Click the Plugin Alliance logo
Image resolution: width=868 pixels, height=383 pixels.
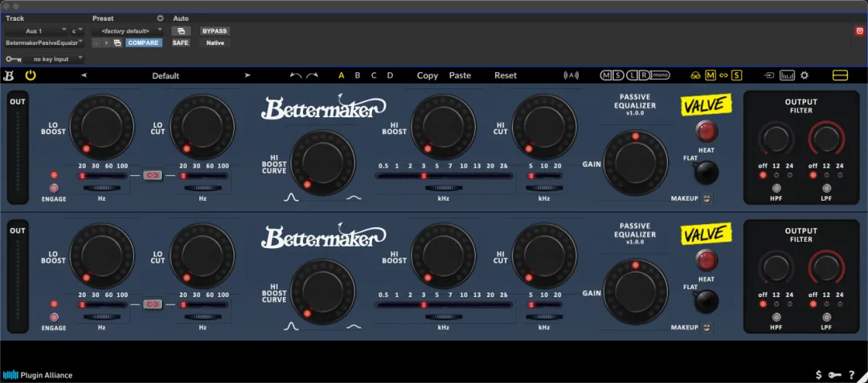click(38, 375)
